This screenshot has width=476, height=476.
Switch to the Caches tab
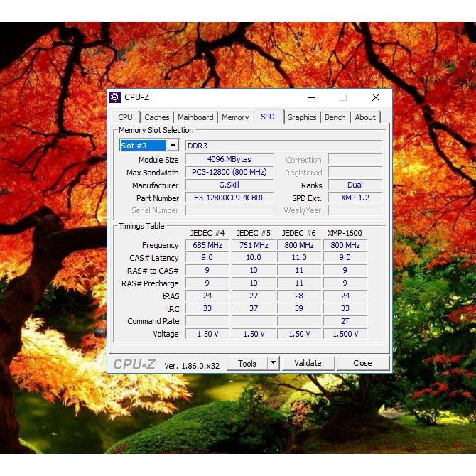[157, 117]
